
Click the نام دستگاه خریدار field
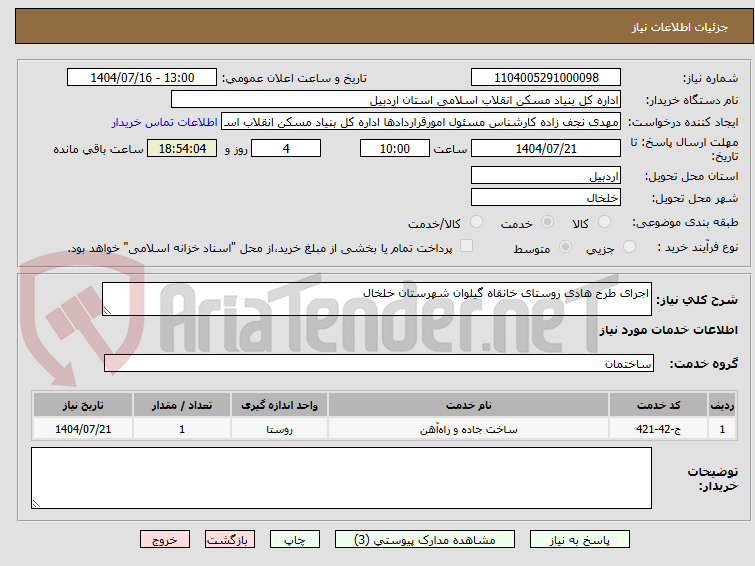(x=396, y=100)
